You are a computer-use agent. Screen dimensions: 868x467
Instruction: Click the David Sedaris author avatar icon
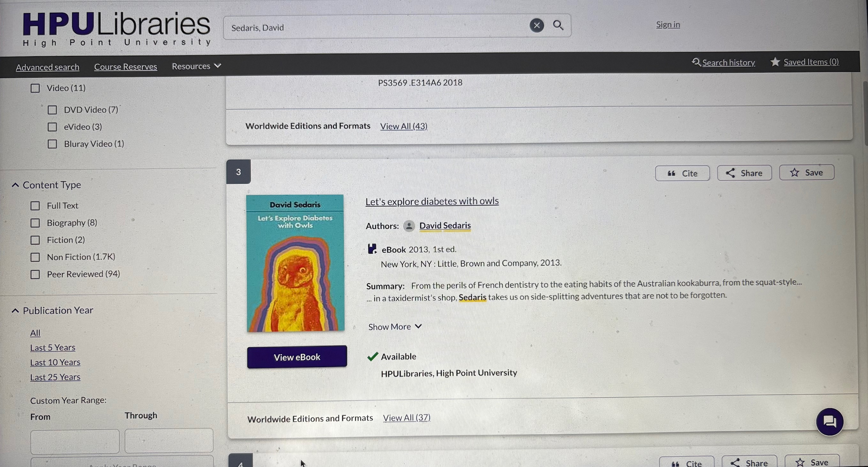(409, 226)
